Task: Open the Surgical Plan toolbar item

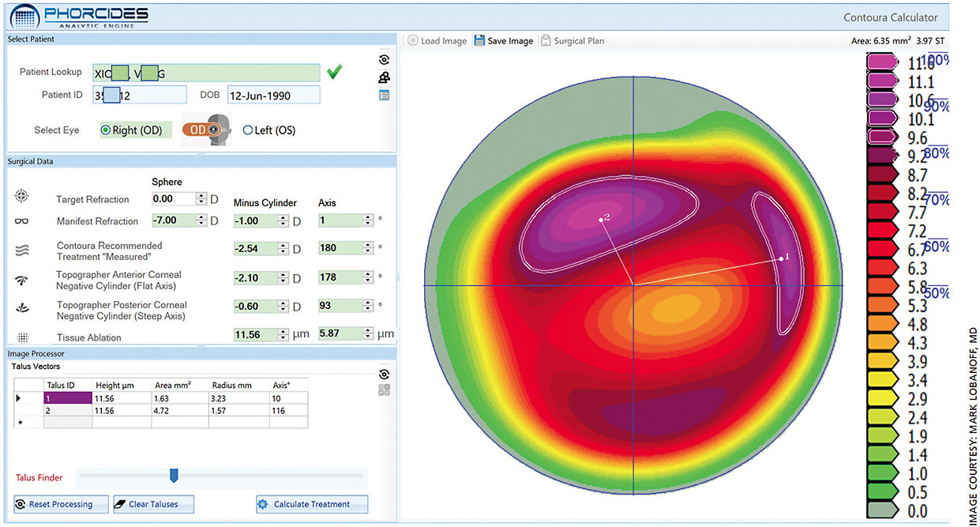Action: tap(573, 40)
